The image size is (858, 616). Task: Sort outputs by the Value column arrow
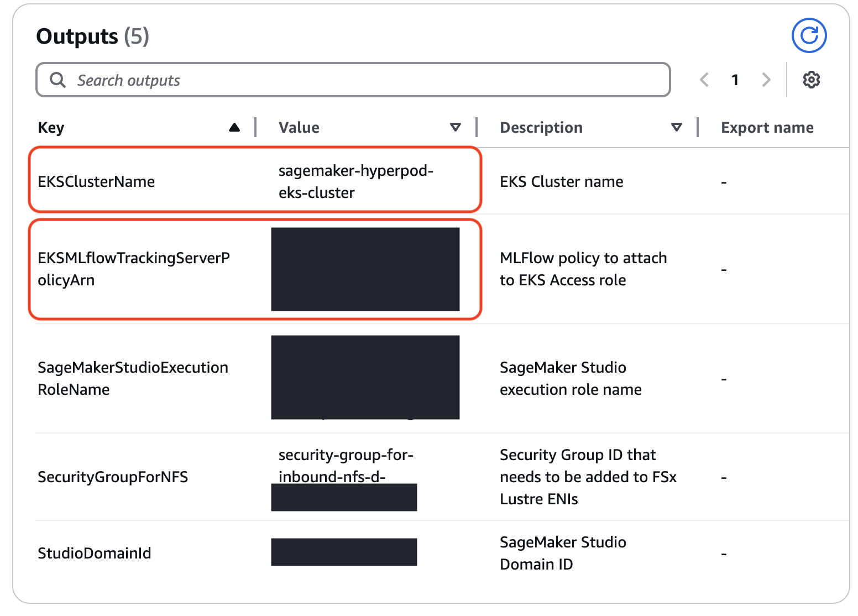[455, 128]
